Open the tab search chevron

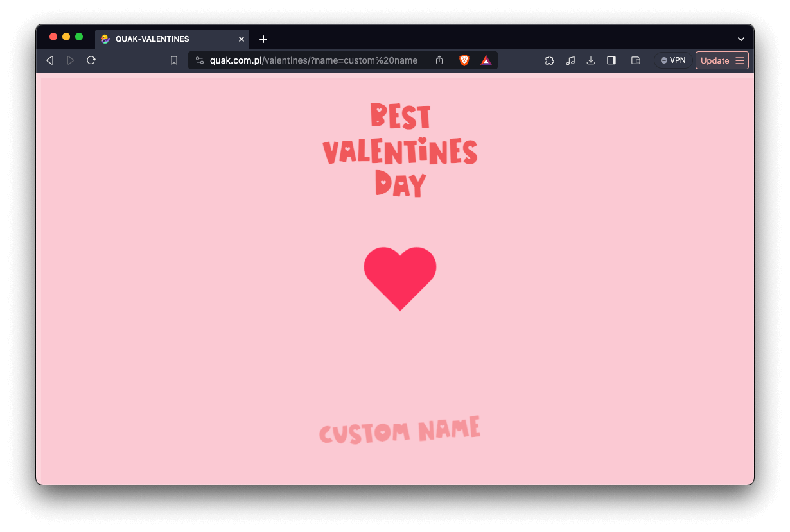click(x=741, y=39)
